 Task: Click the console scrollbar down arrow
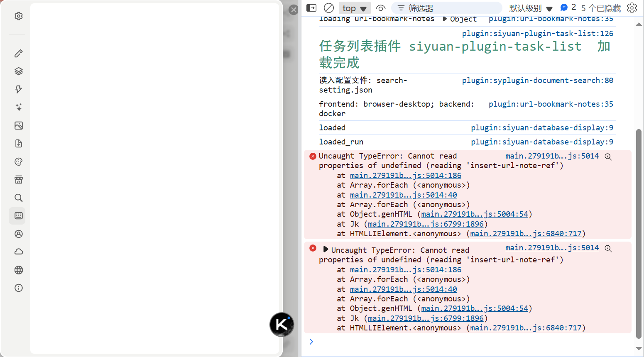coord(639,349)
